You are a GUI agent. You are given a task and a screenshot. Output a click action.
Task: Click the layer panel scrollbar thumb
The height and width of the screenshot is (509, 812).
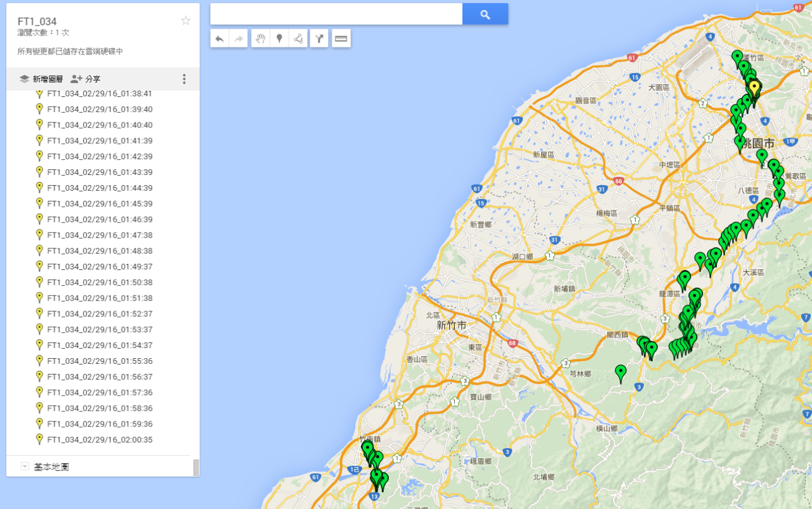pyautogui.click(x=196, y=467)
